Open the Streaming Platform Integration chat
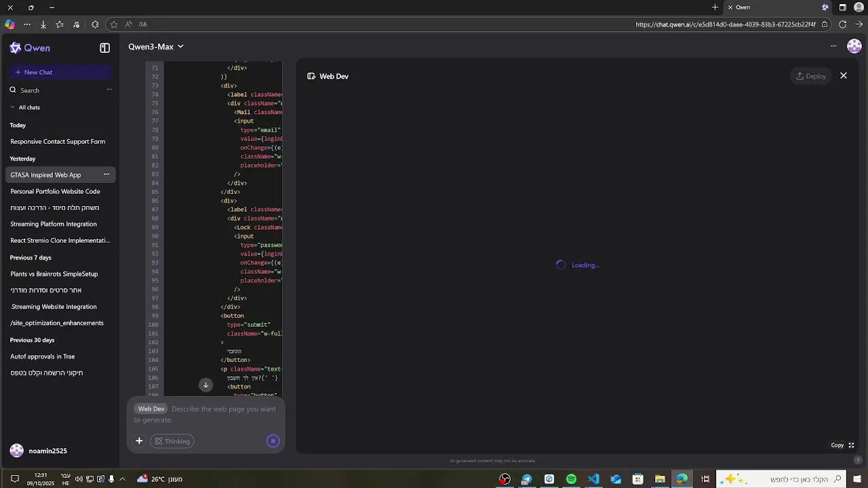The width and height of the screenshot is (868, 488). point(54,224)
